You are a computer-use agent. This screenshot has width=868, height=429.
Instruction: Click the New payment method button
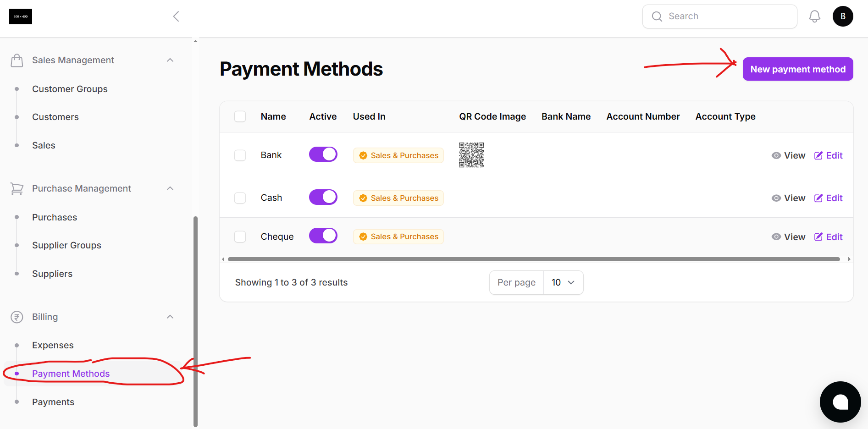(x=798, y=69)
